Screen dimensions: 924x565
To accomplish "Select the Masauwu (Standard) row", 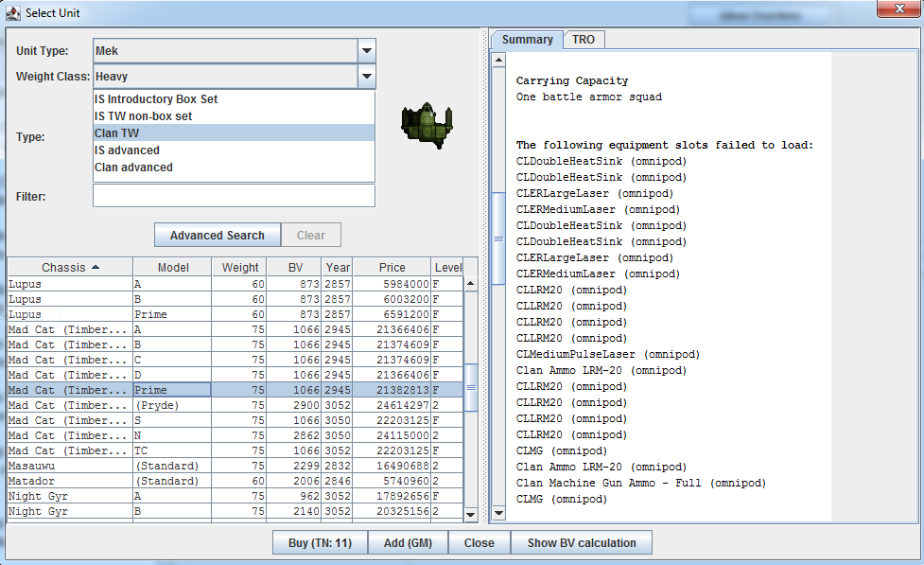I will tap(235, 466).
